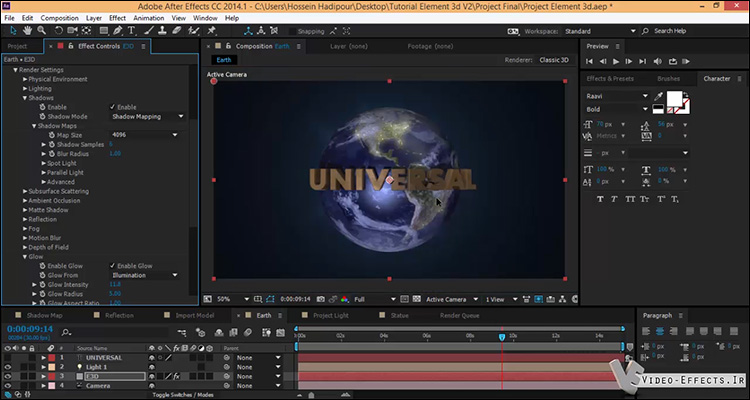Image resolution: width=750 pixels, height=400 pixels.
Task: Switch to the Project tab
Action: [x=17, y=46]
